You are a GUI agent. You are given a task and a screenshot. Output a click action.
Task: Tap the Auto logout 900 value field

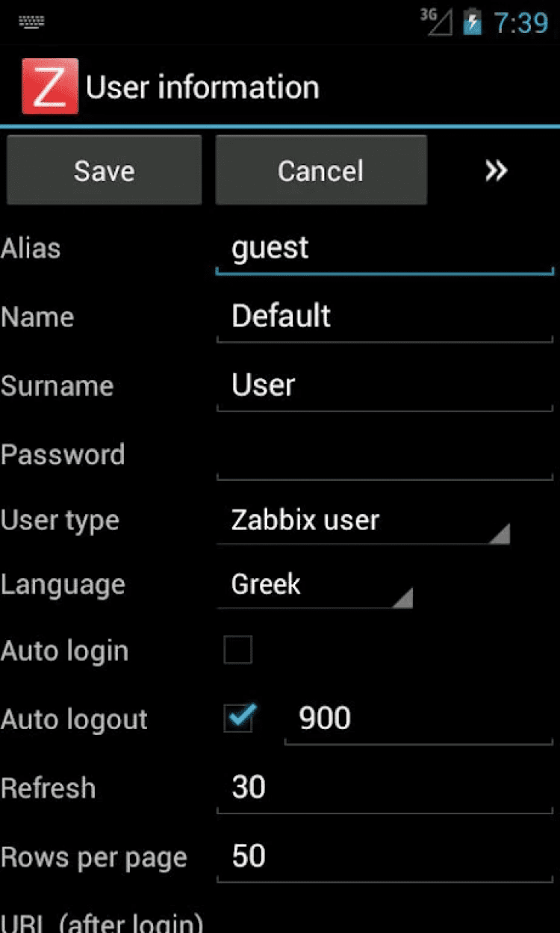(418, 719)
